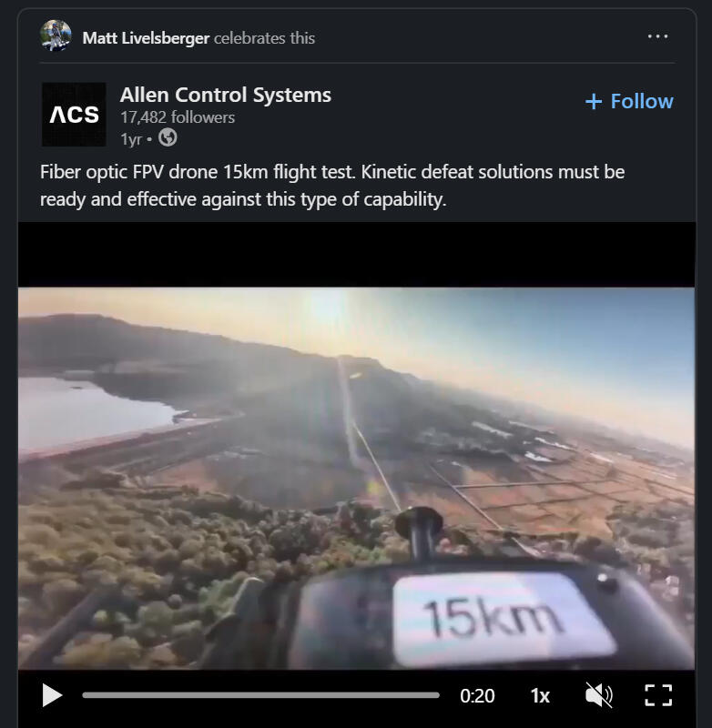Play the drone flight video
This screenshot has height=728, width=712.
pyautogui.click(x=52, y=695)
